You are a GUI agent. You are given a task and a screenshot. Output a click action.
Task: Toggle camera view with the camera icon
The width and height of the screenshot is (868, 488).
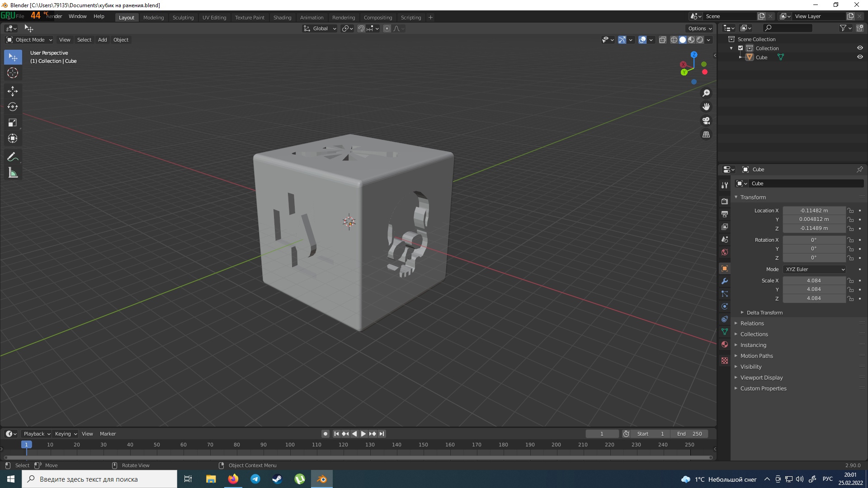[706, 121]
